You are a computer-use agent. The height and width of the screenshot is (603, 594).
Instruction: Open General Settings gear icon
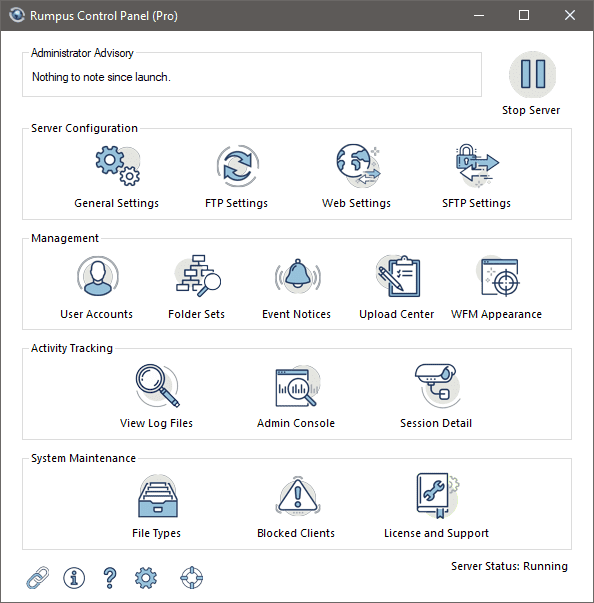pos(118,166)
